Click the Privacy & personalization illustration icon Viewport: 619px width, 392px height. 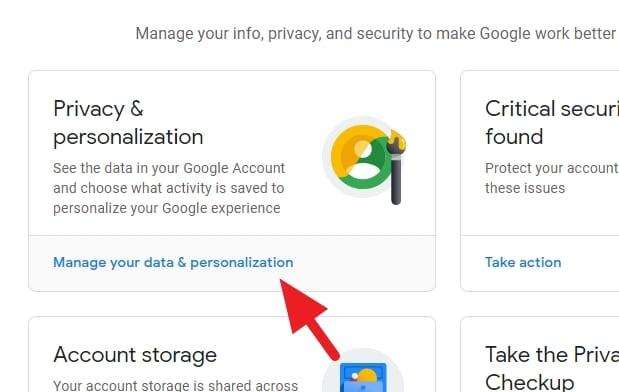[x=365, y=161]
